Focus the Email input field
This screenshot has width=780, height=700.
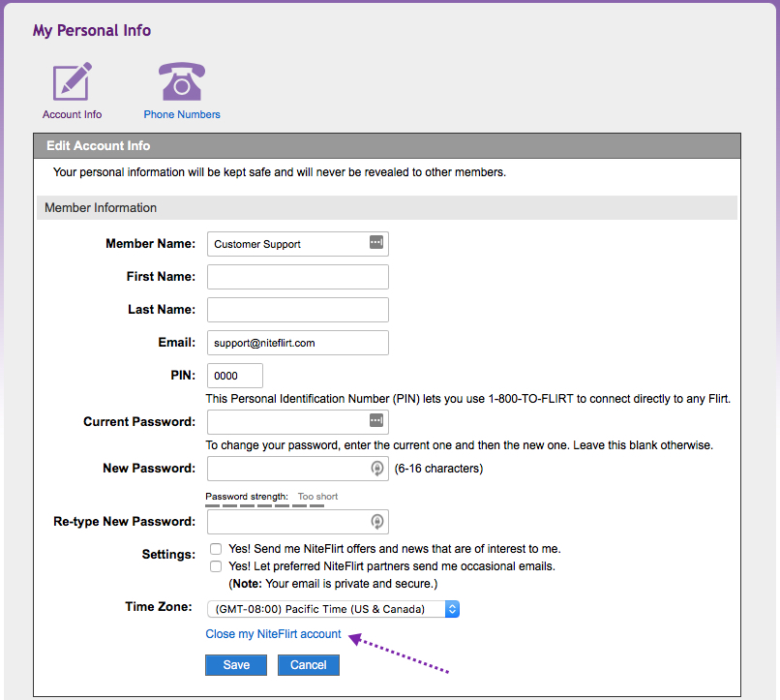tap(298, 343)
